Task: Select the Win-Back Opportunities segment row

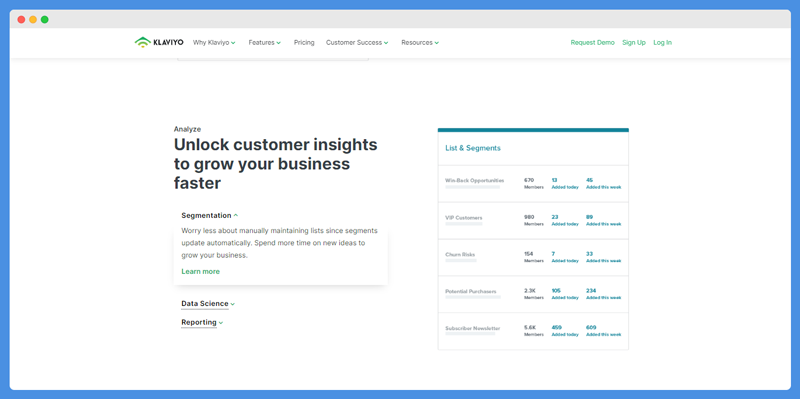Action: click(x=533, y=184)
